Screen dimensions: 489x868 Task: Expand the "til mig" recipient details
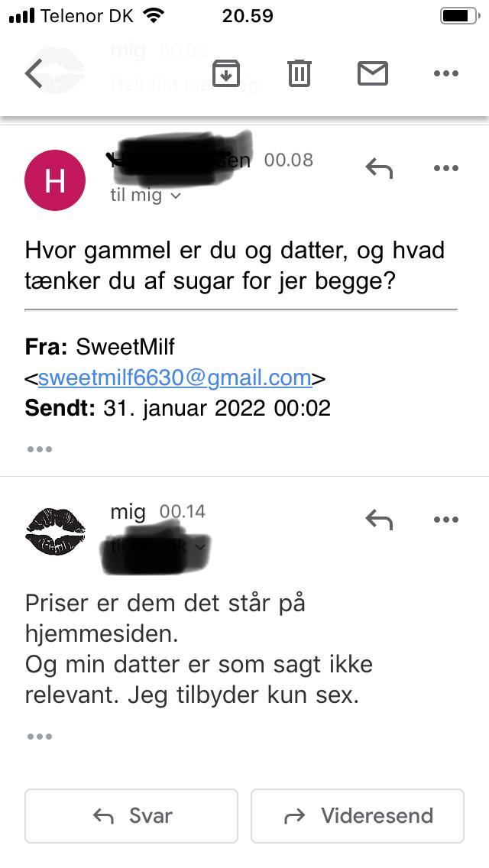pos(145,196)
